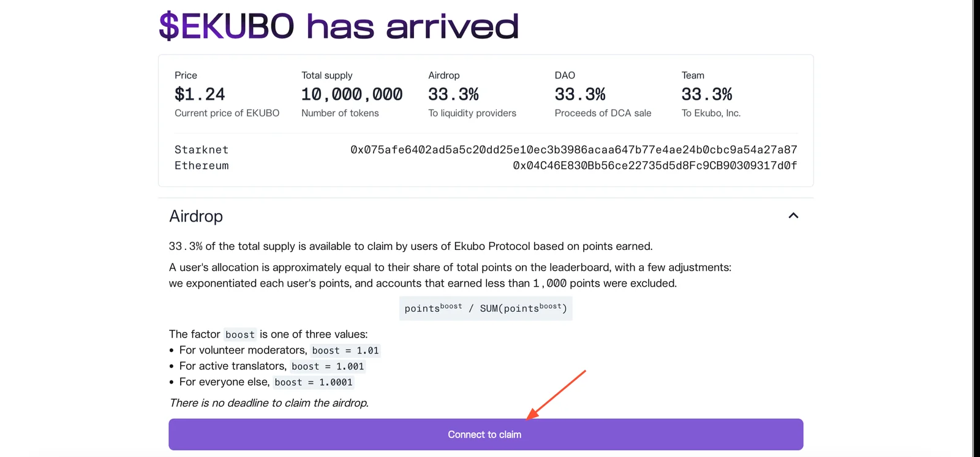Screen dimensions: 980x457
Task: Select the Starknet contract address
Action: coord(574,149)
